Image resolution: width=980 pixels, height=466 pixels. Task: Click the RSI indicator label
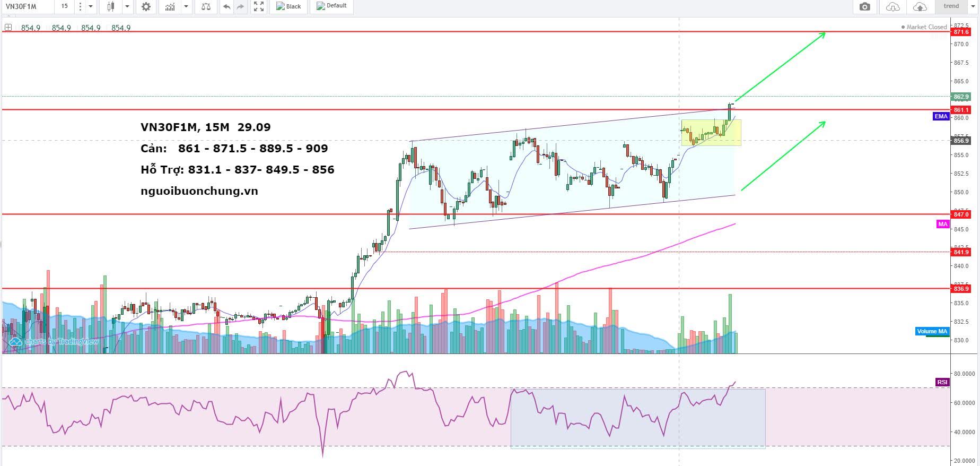tap(942, 382)
